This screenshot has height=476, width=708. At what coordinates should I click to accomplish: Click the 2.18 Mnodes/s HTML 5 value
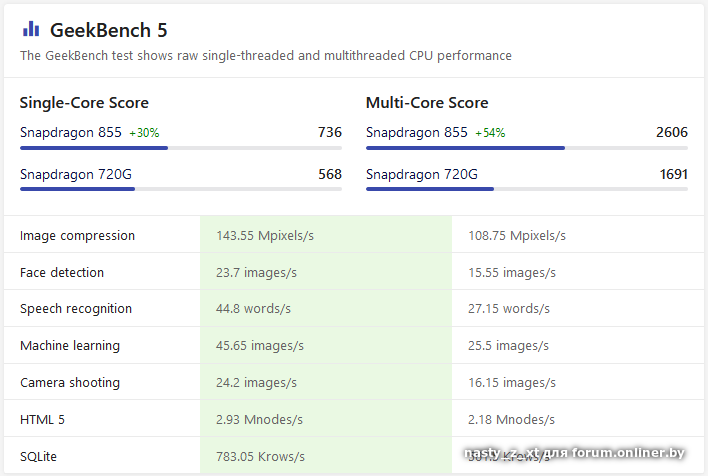point(511,419)
